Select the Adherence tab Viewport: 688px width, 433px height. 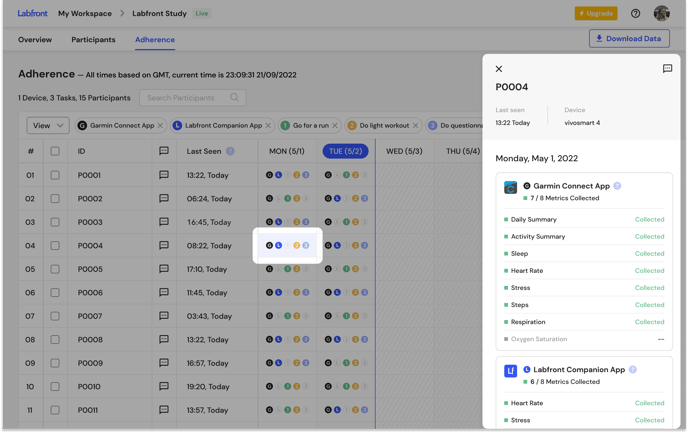[155, 39]
